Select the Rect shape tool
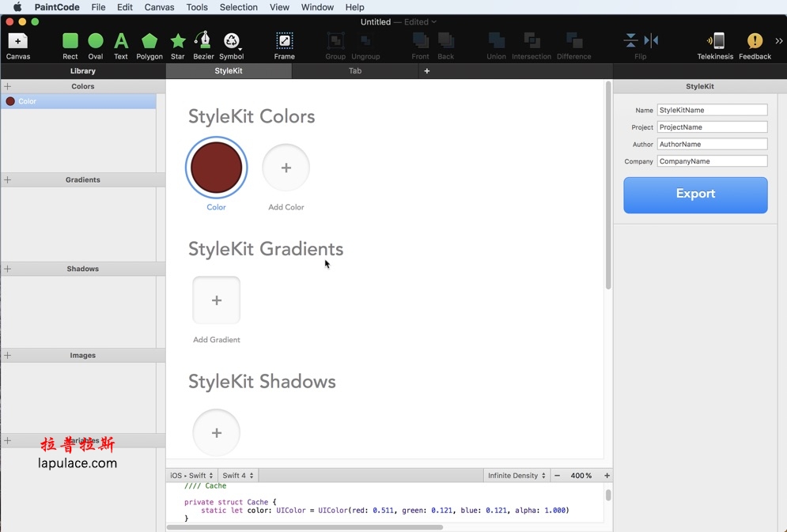The image size is (787, 532). click(70, 46)
